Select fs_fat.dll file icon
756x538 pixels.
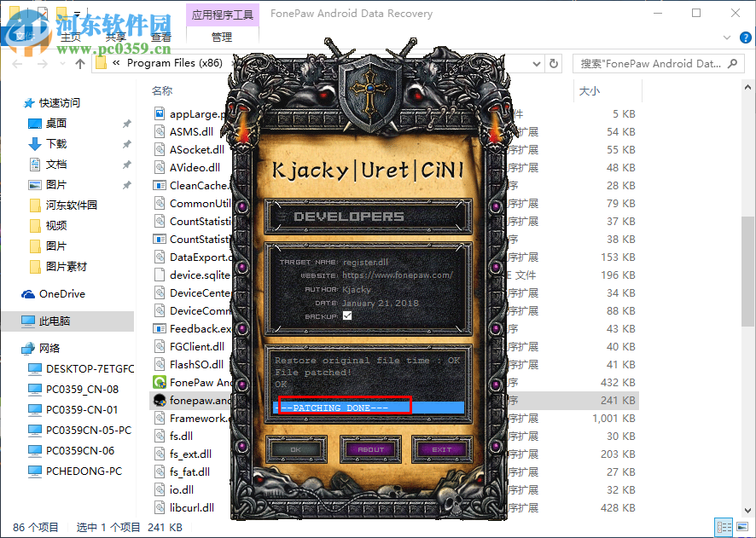tap(159, 471)
